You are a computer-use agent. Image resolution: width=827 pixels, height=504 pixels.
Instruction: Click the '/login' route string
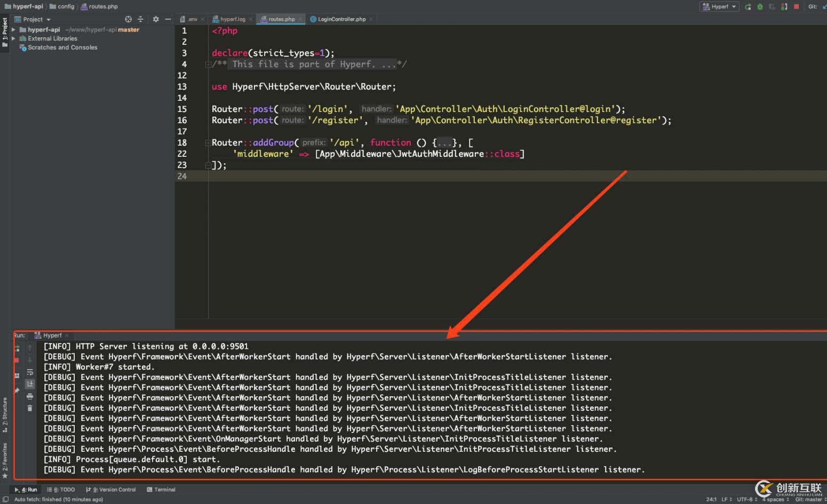(328, 109)
